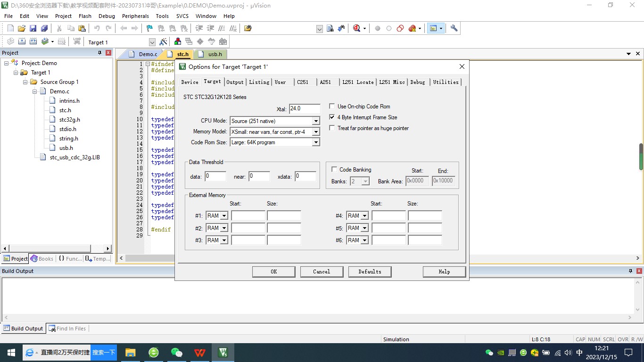Collapse the Demo.c tree node
The width and height of the screenshot is (644, 362).
point(35,91)
